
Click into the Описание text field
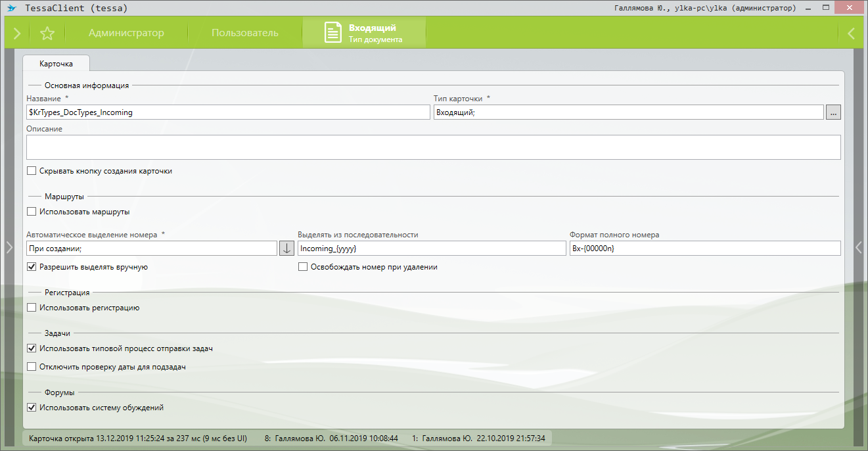coord(433,147)
